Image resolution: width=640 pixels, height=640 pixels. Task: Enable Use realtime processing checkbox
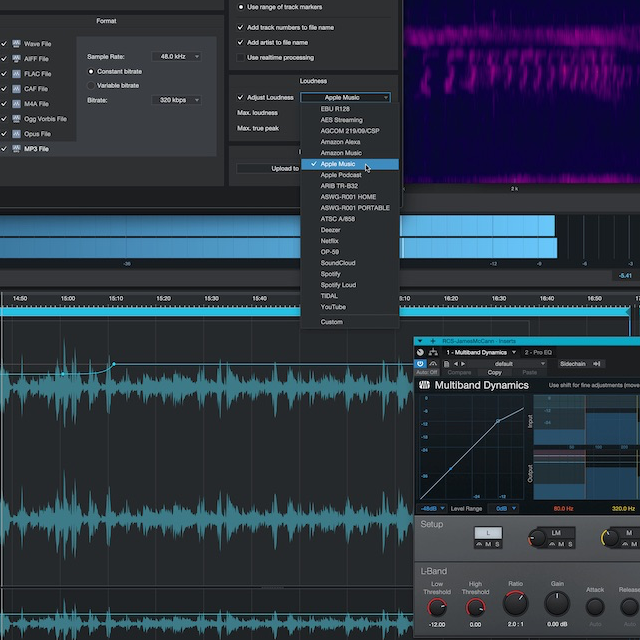click(240, 58)
